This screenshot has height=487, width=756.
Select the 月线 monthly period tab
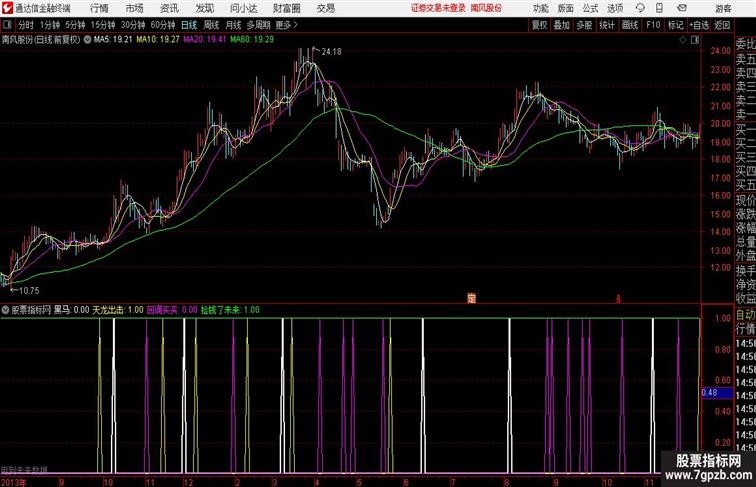(233, 25)
